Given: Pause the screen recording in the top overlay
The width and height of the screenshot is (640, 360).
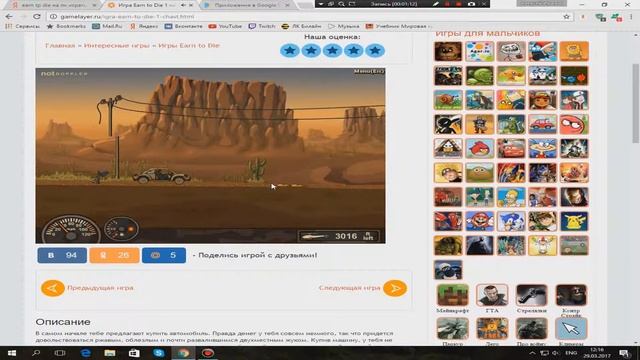Looking at the screenshot, I should click(x=447, y=4).
